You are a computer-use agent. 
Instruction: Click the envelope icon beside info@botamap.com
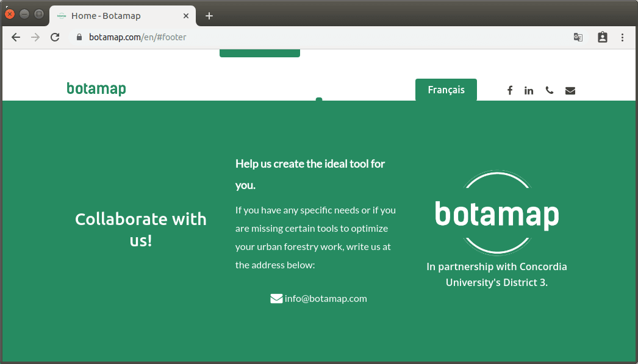click(x=276, y=299)
